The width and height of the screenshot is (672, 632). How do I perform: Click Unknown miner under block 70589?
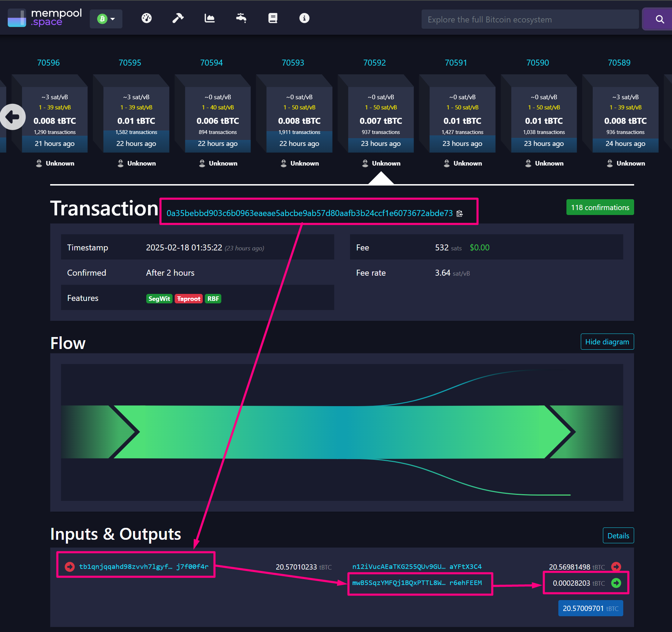pyautogui.click(x=626, y=163)
